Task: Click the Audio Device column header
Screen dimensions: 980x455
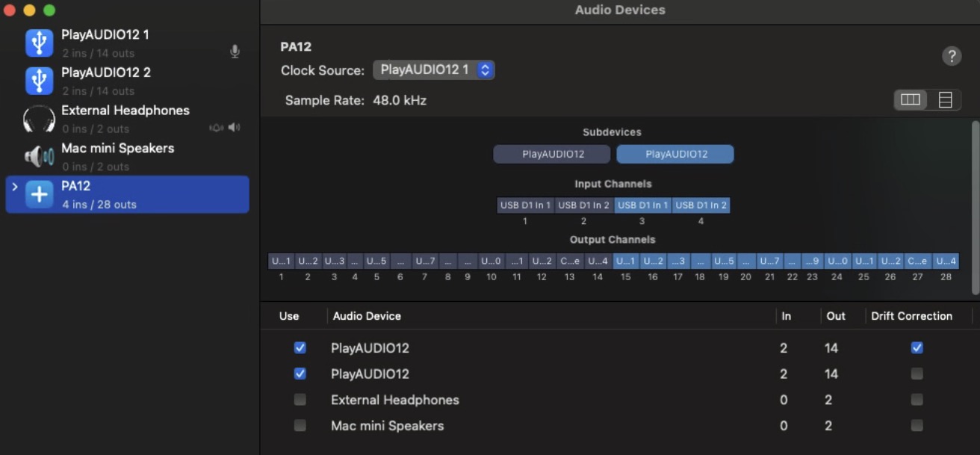Action: pyautogui.click(x=367, y=316)
